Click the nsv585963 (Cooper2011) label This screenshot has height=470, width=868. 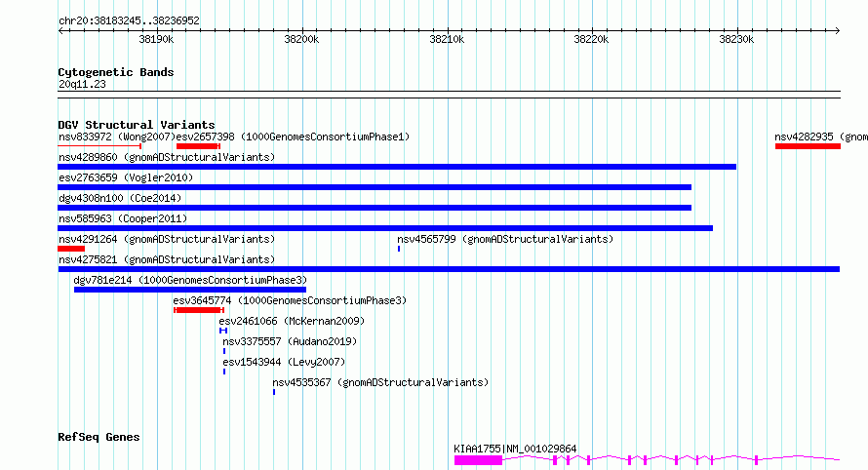pos(123,218)
